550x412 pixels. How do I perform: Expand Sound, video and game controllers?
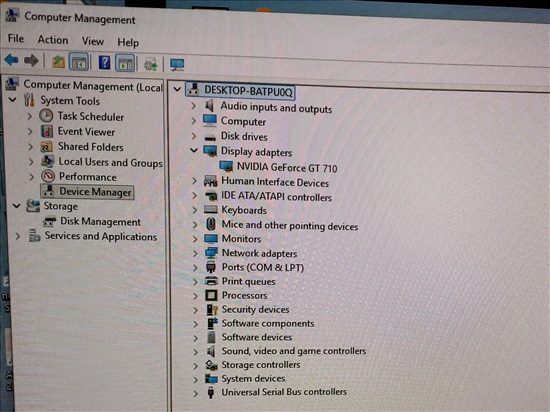196,352
